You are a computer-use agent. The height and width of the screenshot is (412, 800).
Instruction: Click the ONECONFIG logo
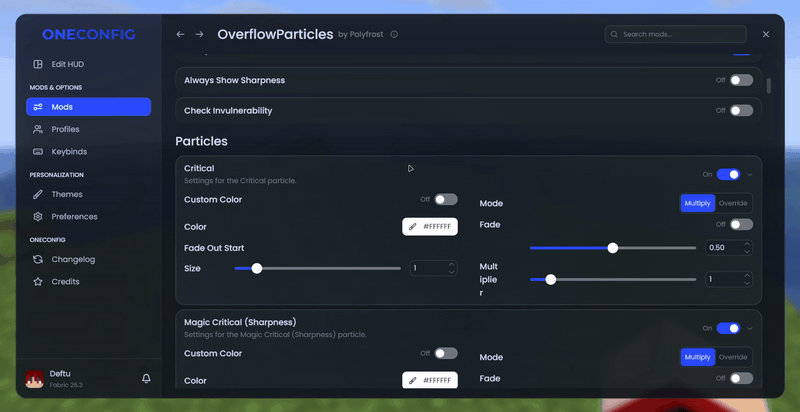click(x=88, y=35)
